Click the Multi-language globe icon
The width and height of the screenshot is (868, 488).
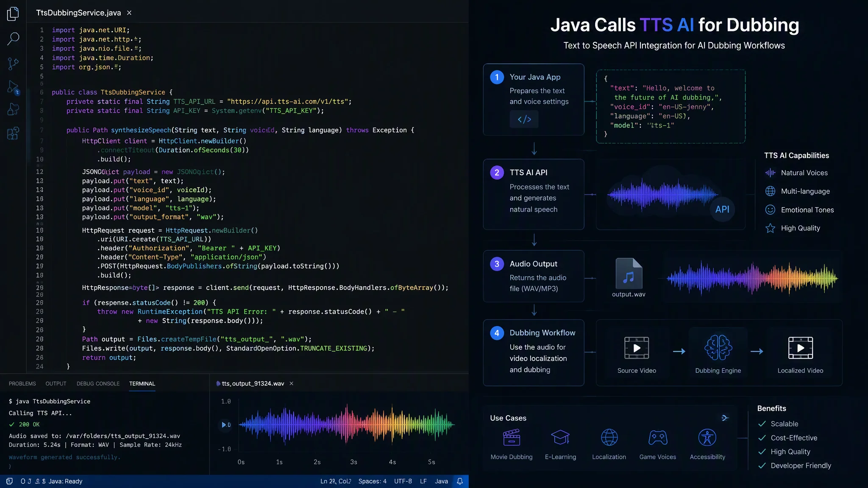pos(770,191)
